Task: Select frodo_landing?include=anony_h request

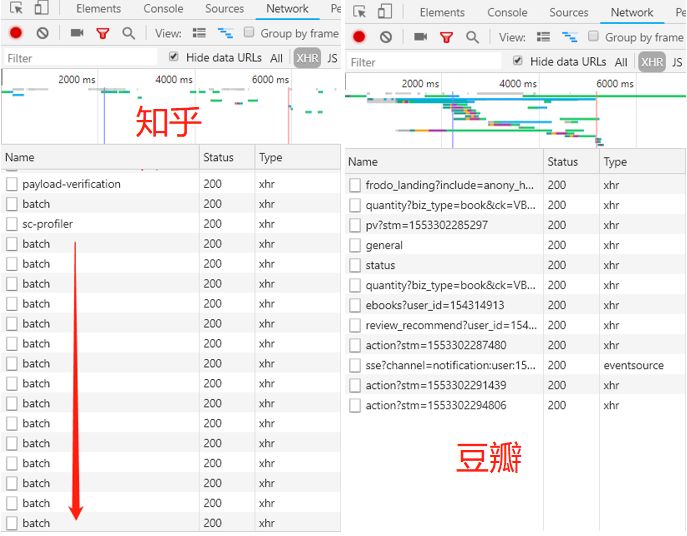Action: (515, 185)
